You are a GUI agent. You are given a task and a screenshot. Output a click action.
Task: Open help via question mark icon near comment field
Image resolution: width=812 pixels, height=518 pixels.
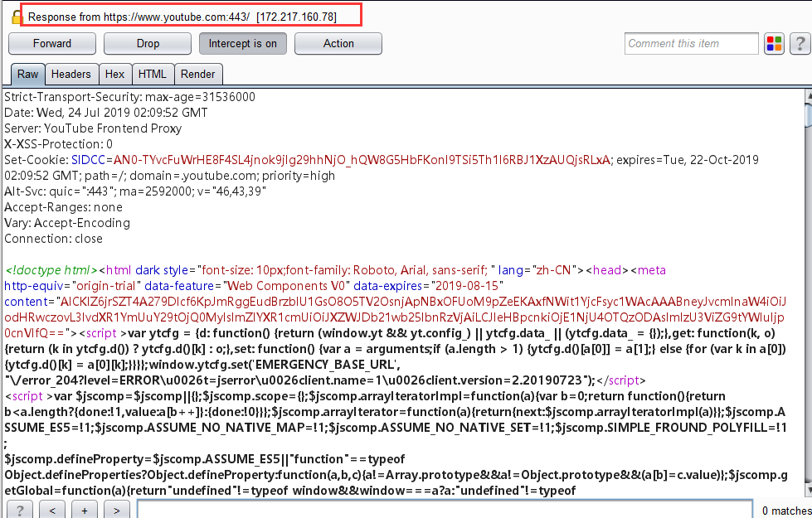tap(800, 43)
